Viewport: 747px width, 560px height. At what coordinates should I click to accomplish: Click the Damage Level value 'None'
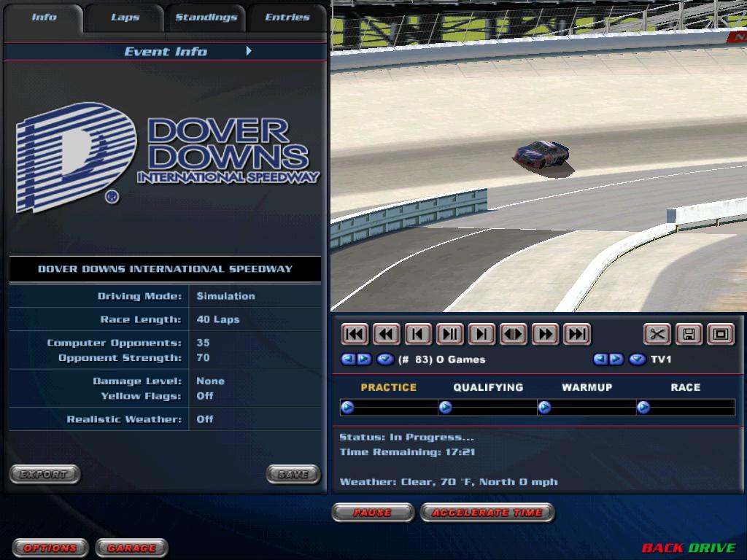[211, 381]
